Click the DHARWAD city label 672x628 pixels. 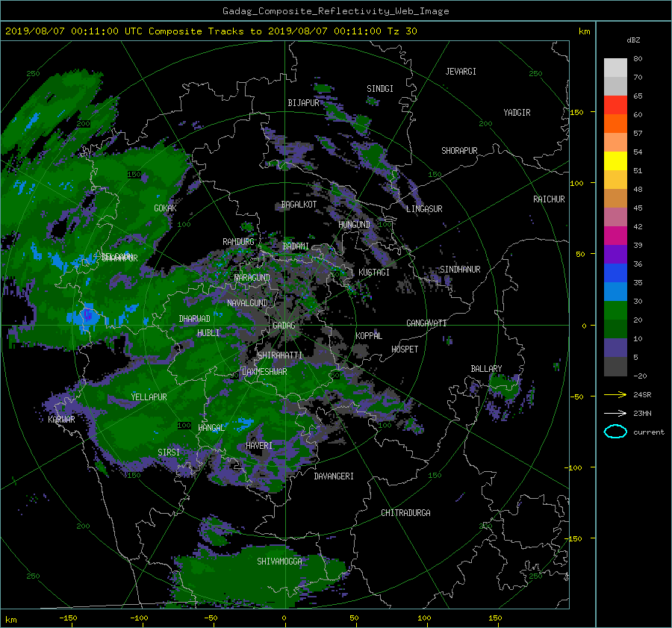tap(195, 319)
